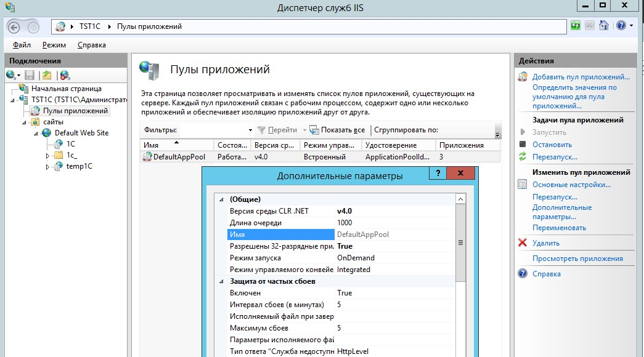
Task: Click the Длина очереди value field
Action: pyautogui.click(x=394, y=223)
